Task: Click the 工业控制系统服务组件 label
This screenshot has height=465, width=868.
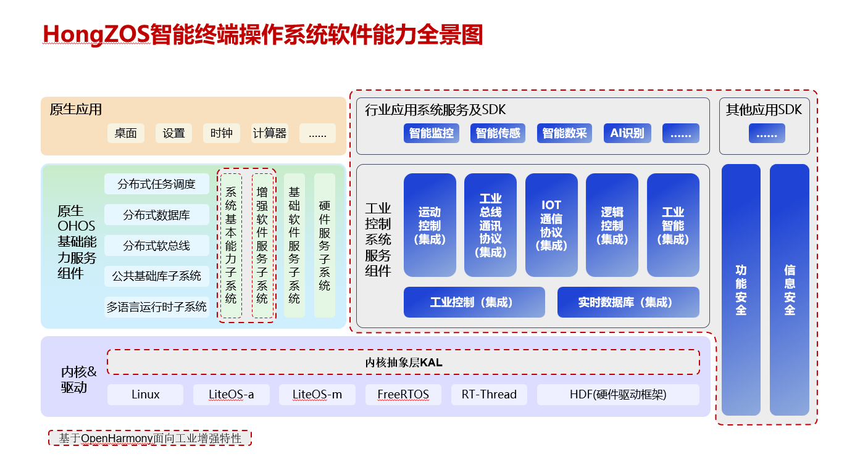Action: pos(378,239)
